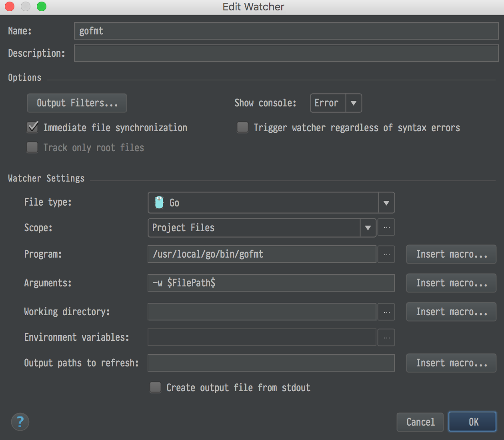Check Create output file from stdout

pos(155,387)
